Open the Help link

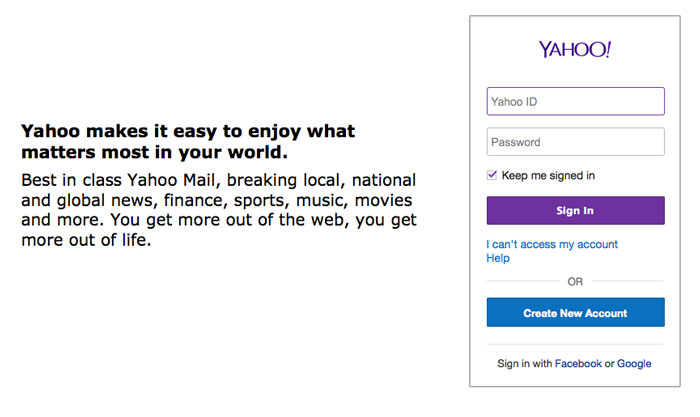coord(498,258)
